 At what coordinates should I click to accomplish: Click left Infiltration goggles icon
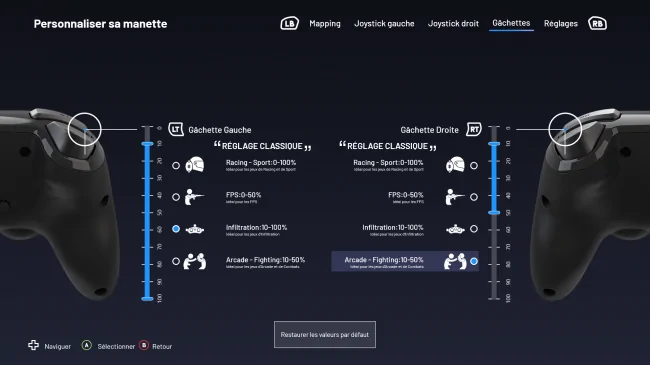pyautogui.click(x=195, y=229)
